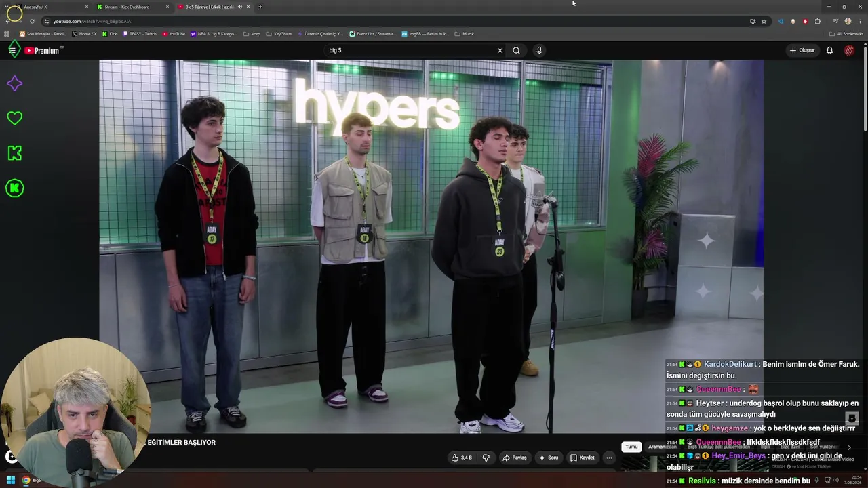This screenshot has height=488, width=868.
Task: Click chat username heygamze
Action: click(730, 428)
